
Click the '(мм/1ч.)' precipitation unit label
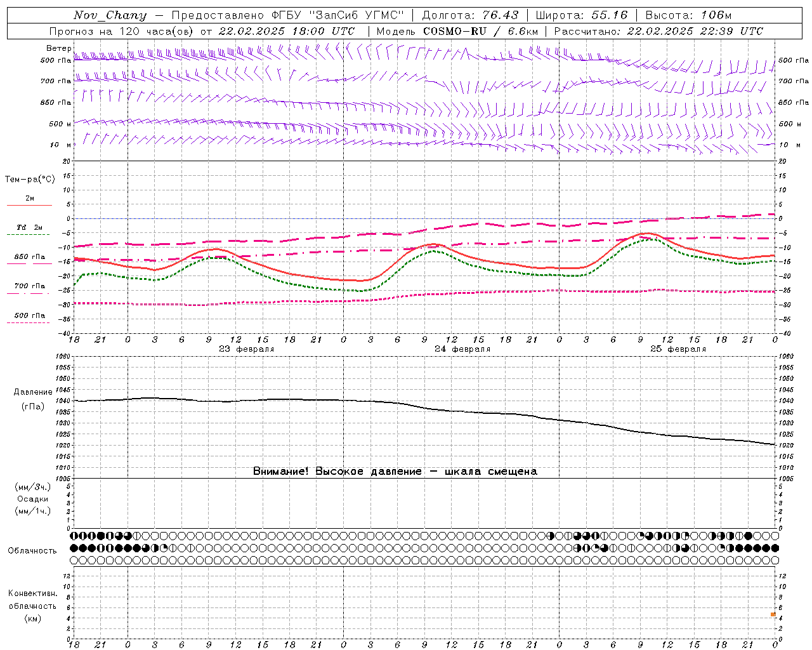33,511
